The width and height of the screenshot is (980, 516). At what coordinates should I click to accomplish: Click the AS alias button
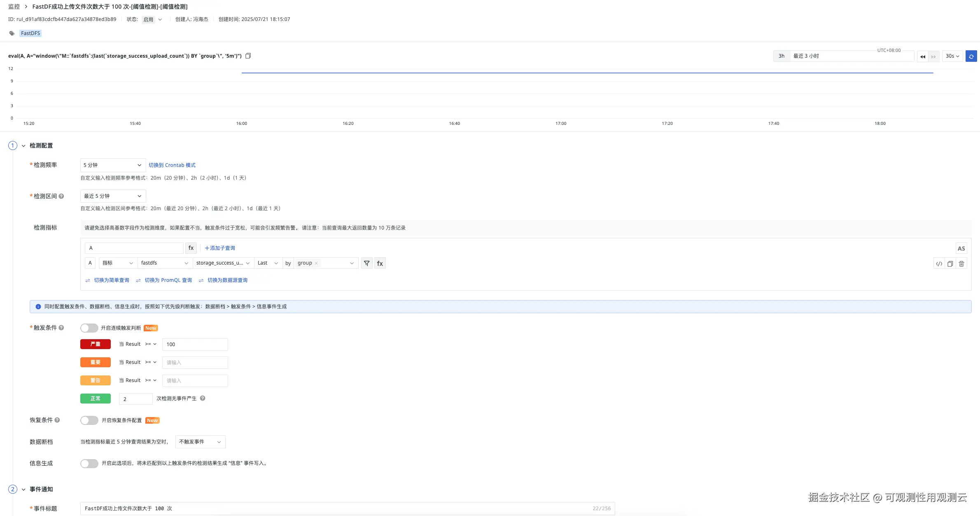point(961,249)
